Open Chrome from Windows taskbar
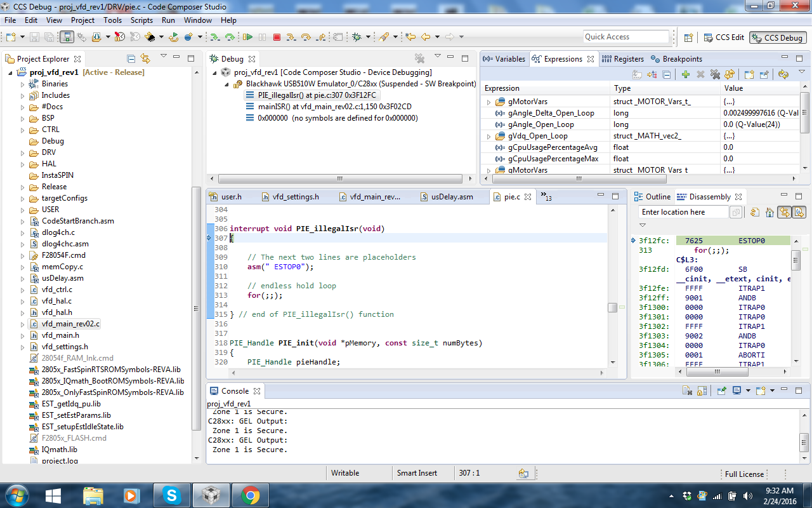Screen dimensions: 812x508 tap(250, 495)
